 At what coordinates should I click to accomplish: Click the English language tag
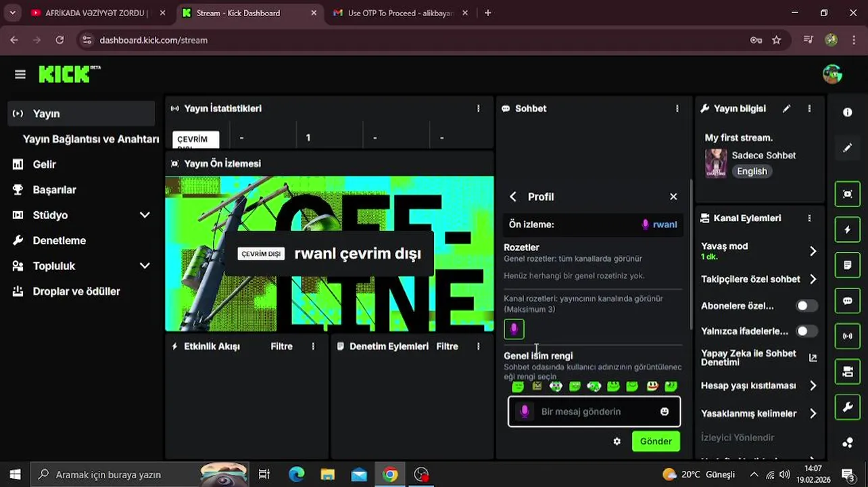[x=752, y=171]
